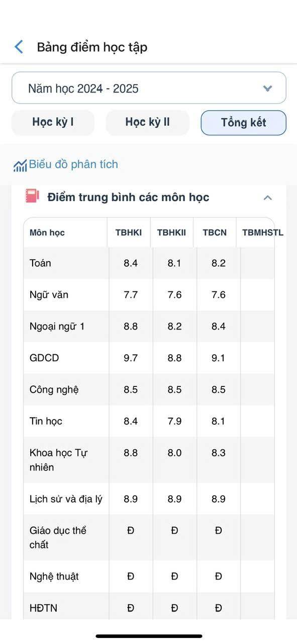
Task: Click the GDCD TBHKI score 9.7
Action: coord(131,358)
